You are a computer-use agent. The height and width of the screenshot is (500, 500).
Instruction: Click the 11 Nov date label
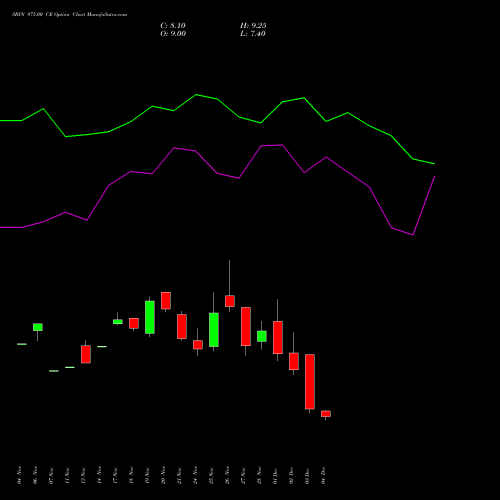[67, 475]
